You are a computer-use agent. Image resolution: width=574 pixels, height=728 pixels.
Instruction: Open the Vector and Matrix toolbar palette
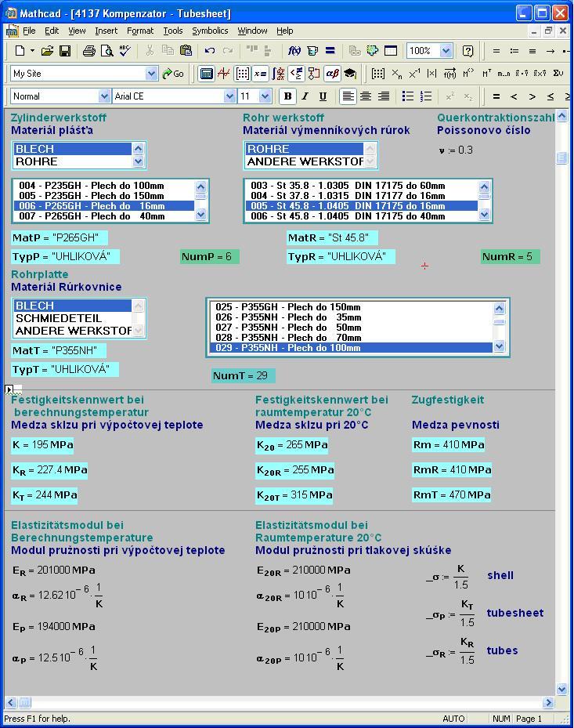(242, 74)
